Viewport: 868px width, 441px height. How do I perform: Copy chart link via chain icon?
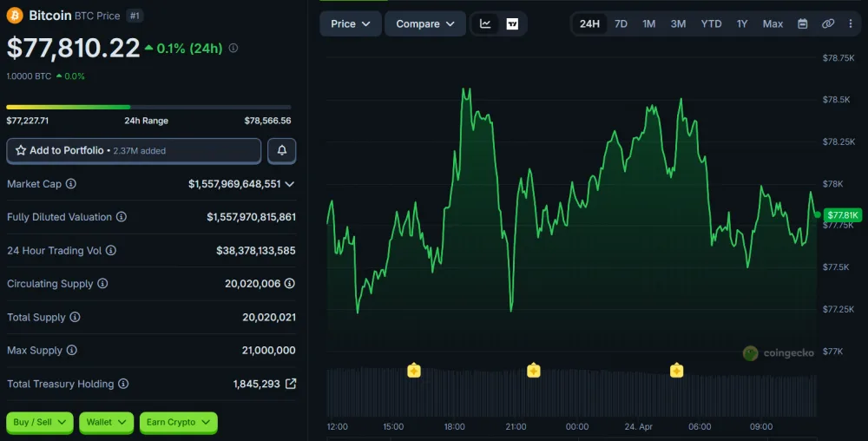[x=828, y=23]
